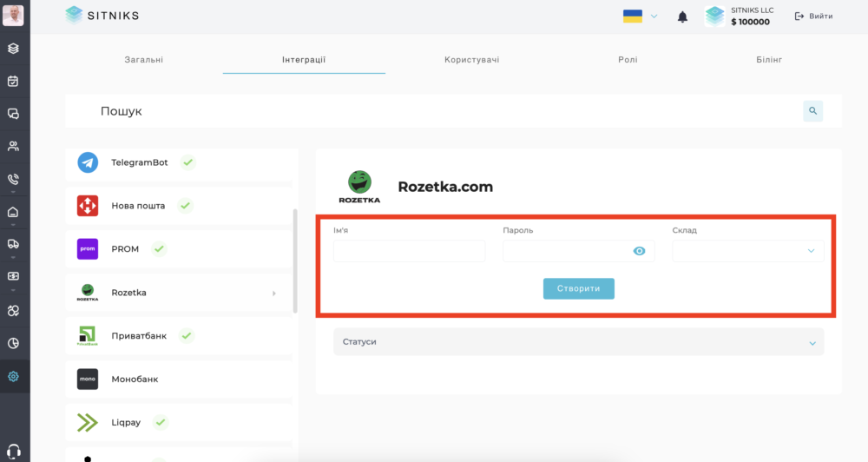868x462 pixels.
Task: Click the black mono logo
Action: click(88, 379)
